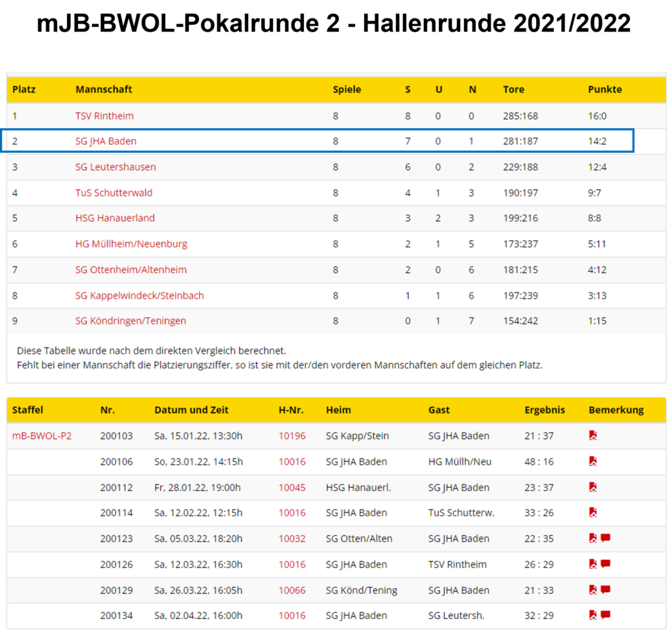Open hall 10016 link for match 200106
Viewport: 672px width, 640px height.
pos(292,461)
